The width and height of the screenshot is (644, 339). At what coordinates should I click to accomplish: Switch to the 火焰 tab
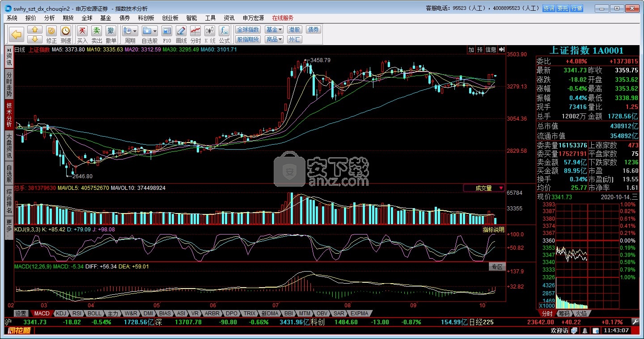[581, 314]
